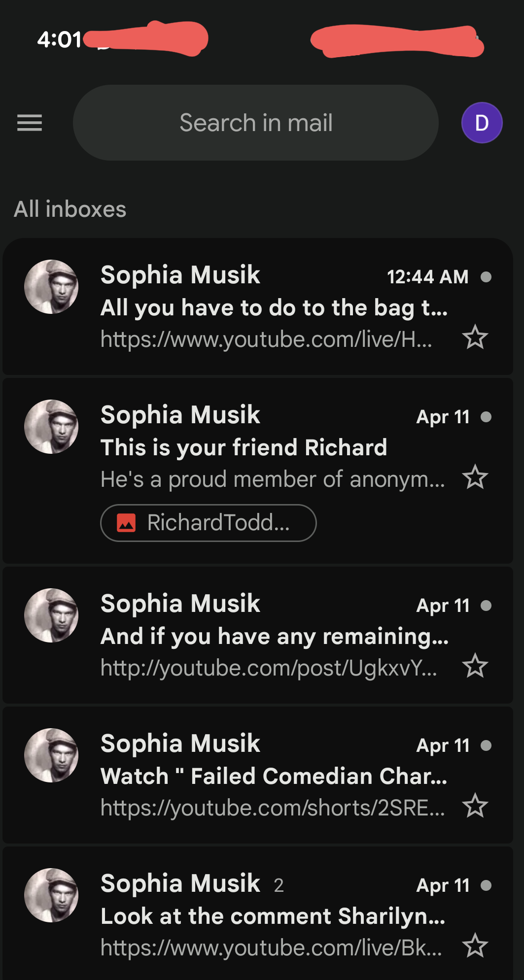Open the hamburger navigation menu
The width and height of the screenshot is (524, 980).
pyautogui.click(x=30, y=123)
